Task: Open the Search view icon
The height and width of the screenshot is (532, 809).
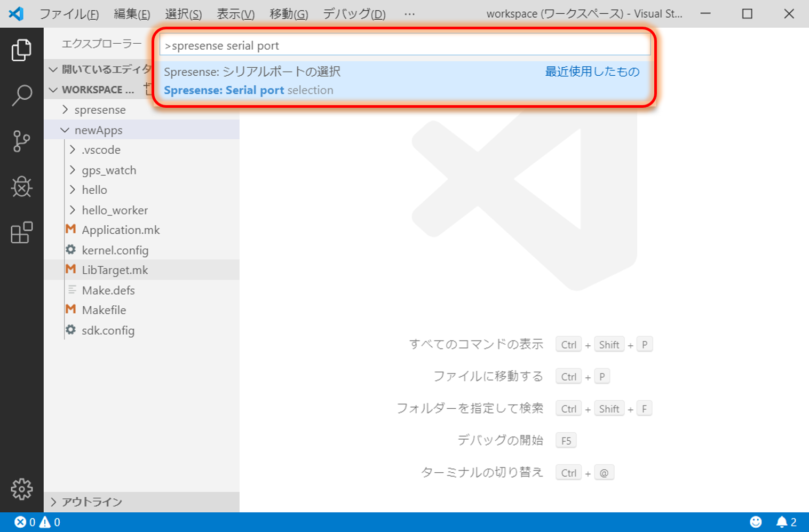Action: (21, 96)
